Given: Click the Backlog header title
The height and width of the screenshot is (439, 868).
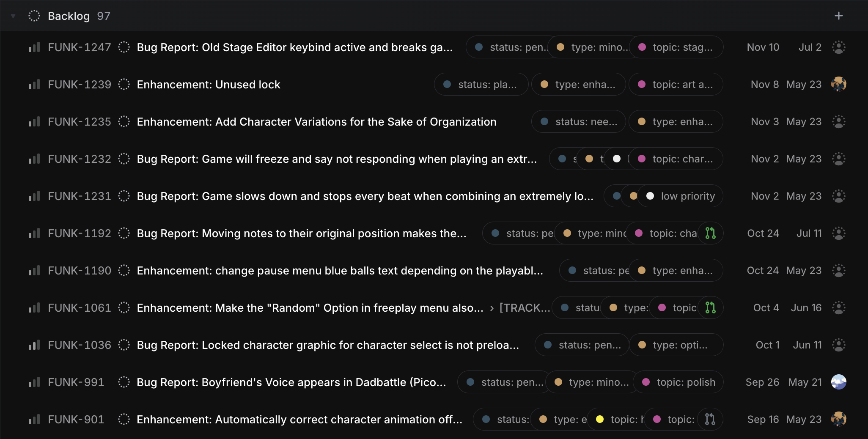Looking at the screenshot, I should tap(69, 16).
